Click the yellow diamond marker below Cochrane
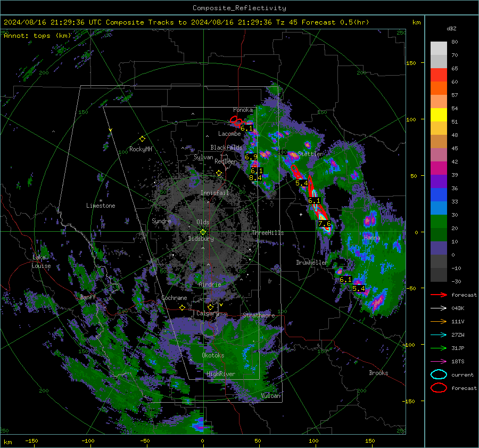 (183, 307)
